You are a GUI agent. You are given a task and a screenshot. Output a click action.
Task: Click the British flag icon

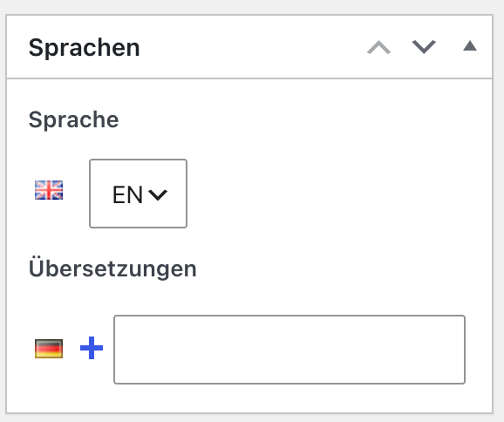pyautogui.click(x=49, y=190)
